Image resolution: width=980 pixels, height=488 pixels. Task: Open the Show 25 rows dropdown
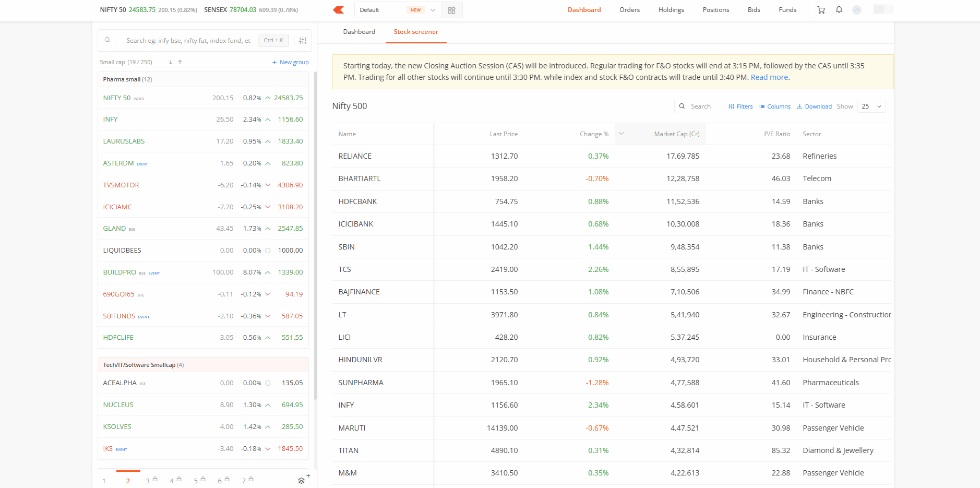tap(871, 106)
